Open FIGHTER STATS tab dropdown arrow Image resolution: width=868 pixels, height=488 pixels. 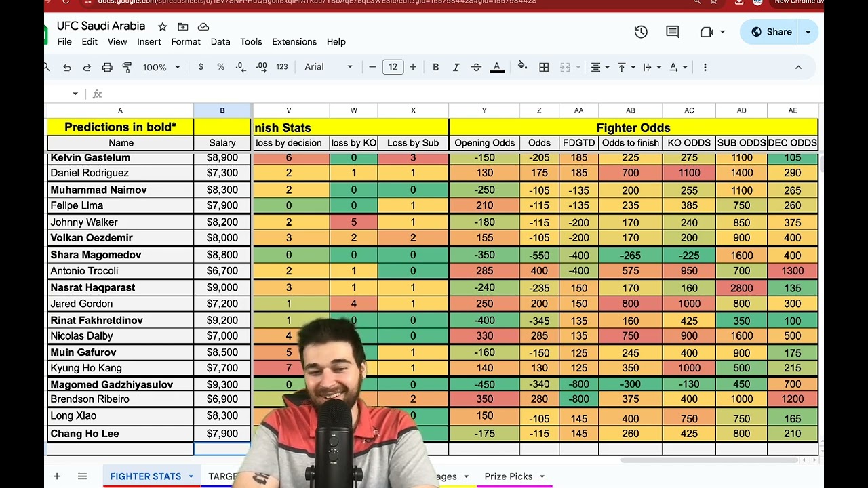(191, 476)
